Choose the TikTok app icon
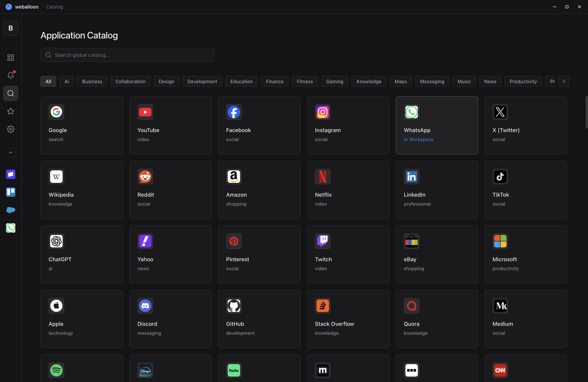The image size is (588, 382). click(500, 177)
